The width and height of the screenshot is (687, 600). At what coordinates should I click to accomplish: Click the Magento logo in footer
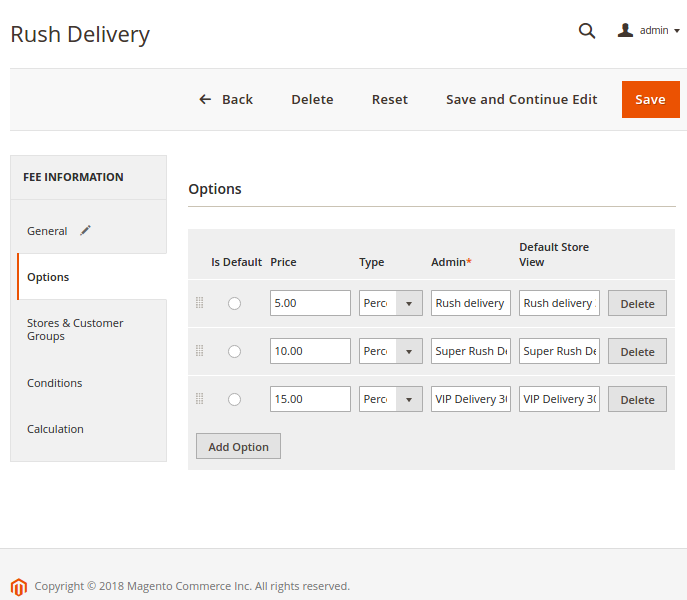18,586
